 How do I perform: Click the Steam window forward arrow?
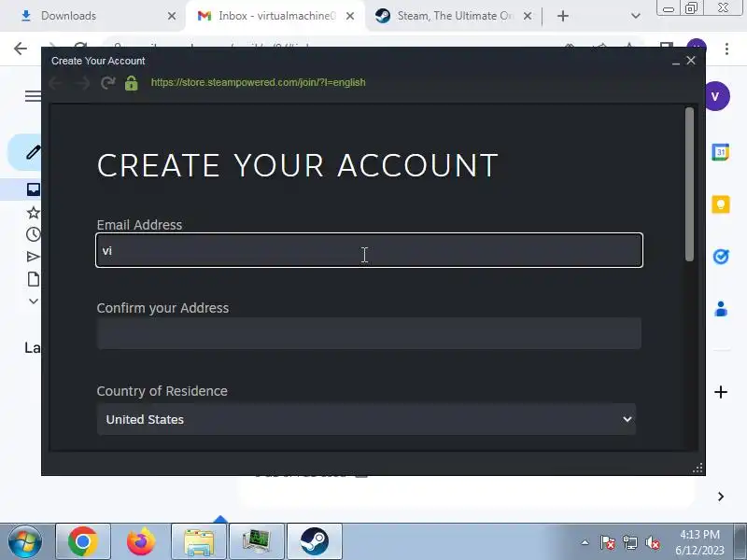pos(82,83)
